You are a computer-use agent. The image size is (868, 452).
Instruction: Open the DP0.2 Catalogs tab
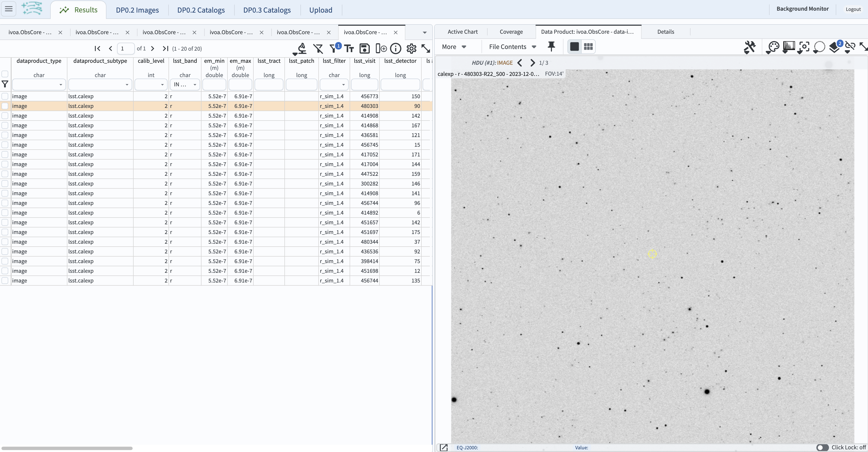click(201, 10)
